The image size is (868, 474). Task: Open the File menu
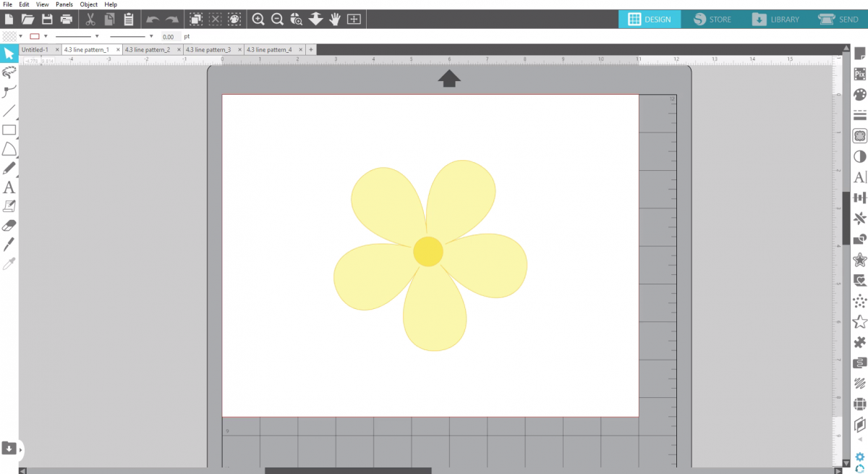(x=7, y=4)
